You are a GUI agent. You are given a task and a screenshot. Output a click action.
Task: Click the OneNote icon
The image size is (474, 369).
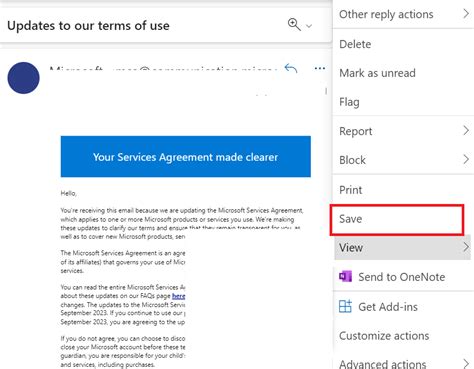[x=345, y=276]
